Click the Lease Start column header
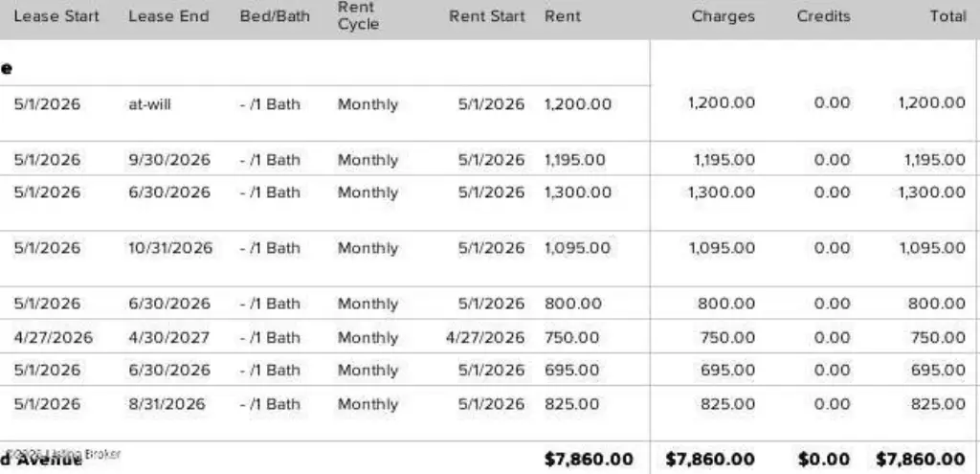This screenshot has width=980, height=474. (56, 16)
